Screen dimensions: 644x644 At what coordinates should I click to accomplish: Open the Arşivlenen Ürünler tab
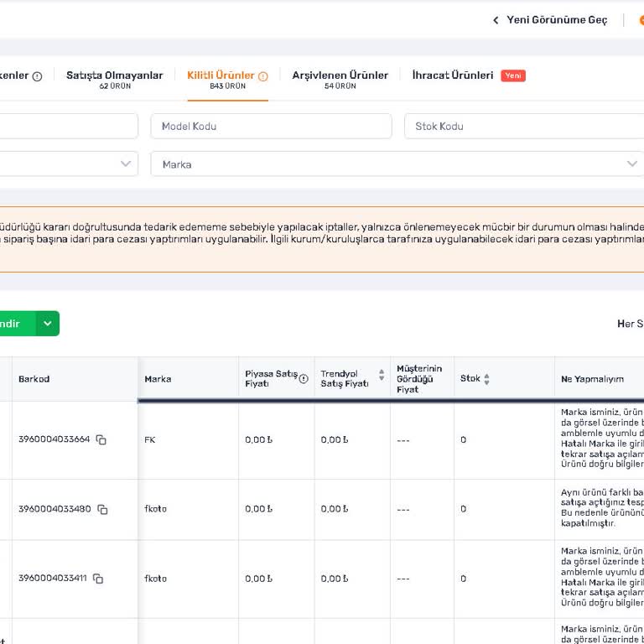click(340, 75)
